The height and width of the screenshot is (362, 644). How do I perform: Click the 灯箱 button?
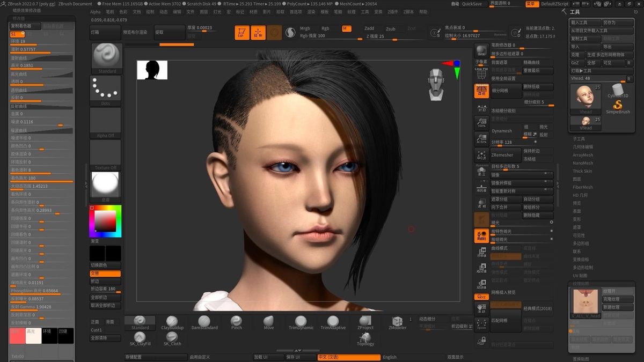coord(105,33)
